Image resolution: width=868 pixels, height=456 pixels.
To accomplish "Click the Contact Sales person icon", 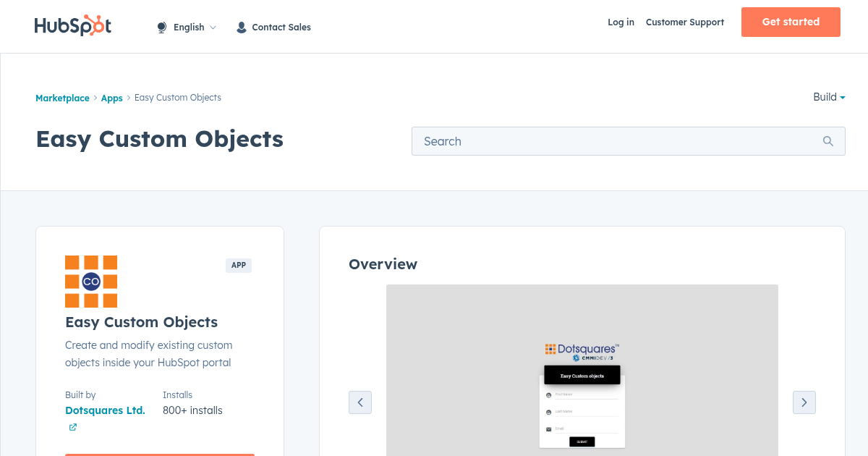I will coord(242,28).
